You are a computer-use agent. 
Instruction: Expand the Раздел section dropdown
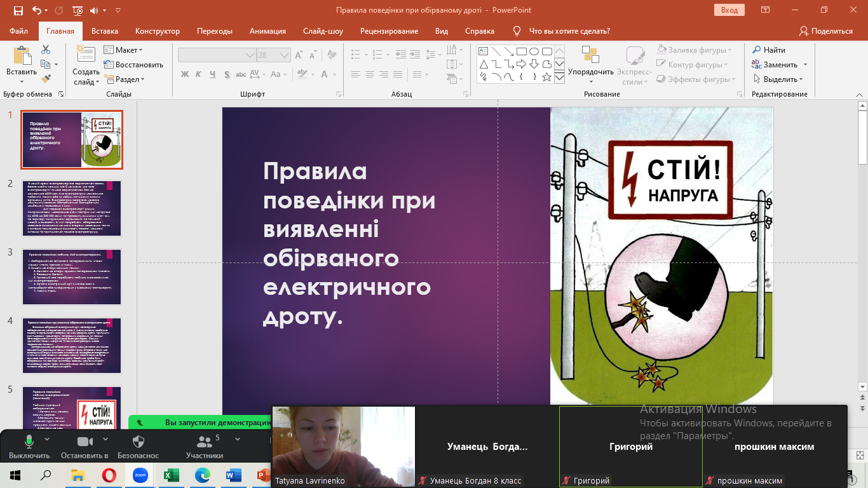click(143, 79)
